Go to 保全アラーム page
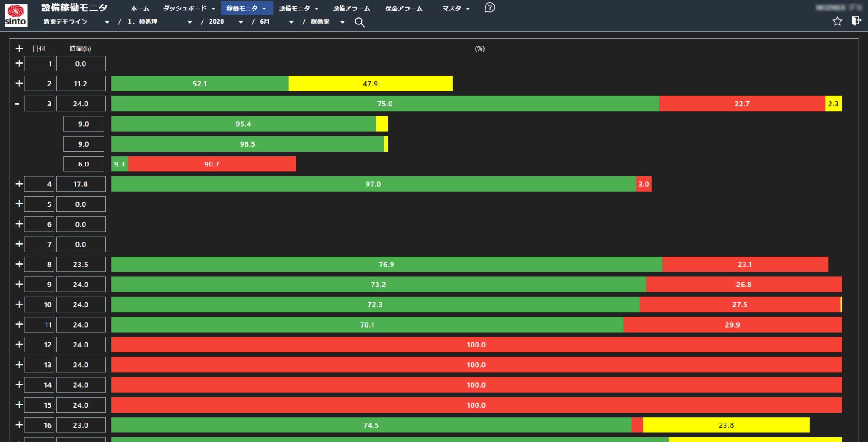Screen dimensions: 868x442 [404, 8]
